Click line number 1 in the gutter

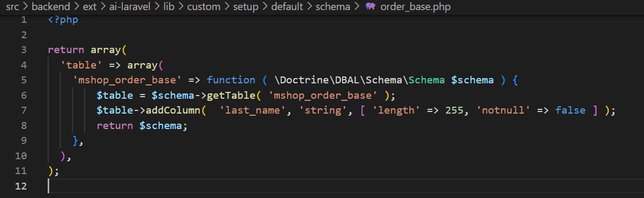tap(24, 20)
